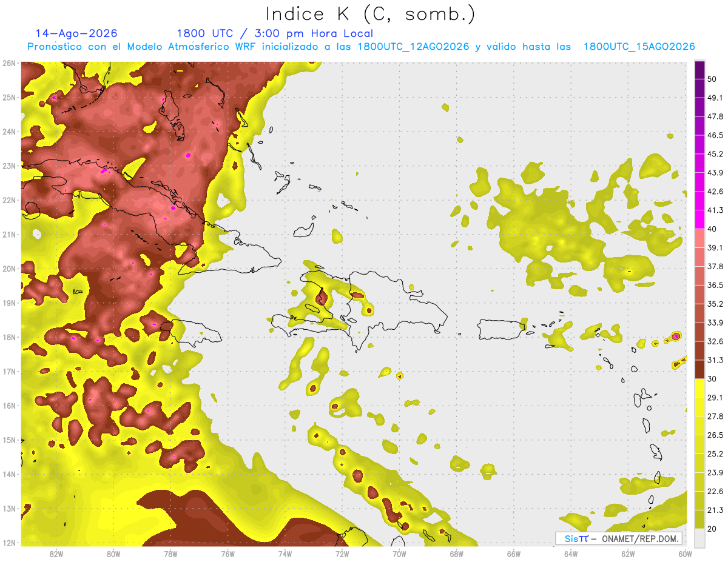Viewport: 728px width, 562px height.
Task: Click the 19N latitude label
Action: pyautogui.click(x=9, y=303)
